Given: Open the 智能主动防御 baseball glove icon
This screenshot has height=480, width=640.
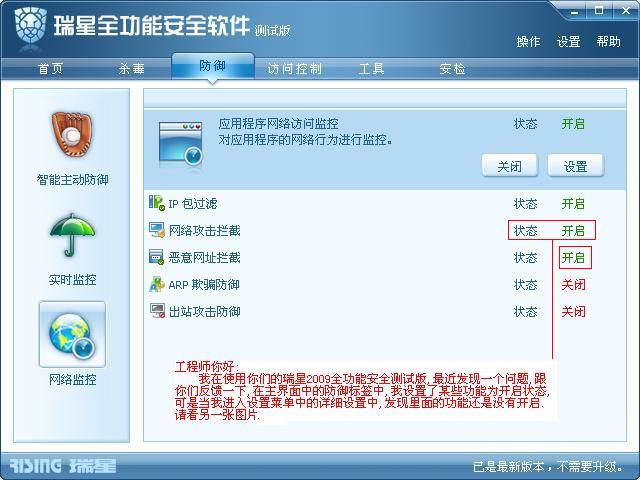Looking at the screenshot, I should 72,135.
